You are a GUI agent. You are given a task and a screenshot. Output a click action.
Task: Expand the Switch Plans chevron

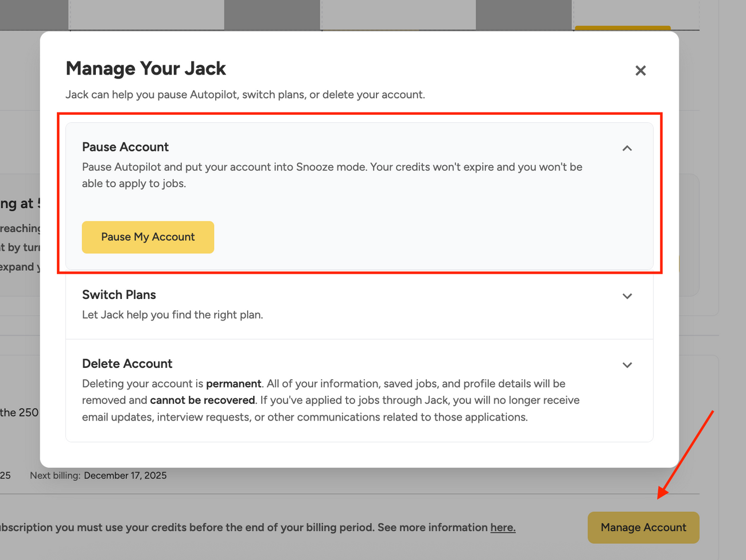pyautogui.click(x=627, y=296)
